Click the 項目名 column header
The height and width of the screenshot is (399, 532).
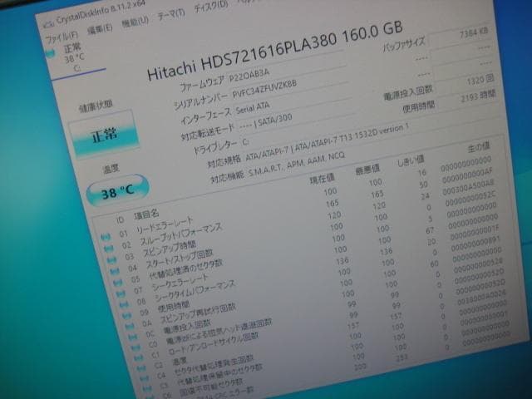pyautogui.click(x=146, y=214)
